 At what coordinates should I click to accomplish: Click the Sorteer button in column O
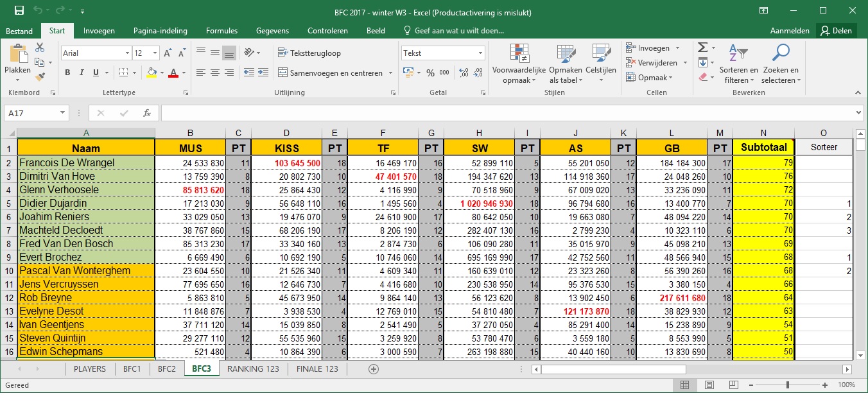[824, 147]
